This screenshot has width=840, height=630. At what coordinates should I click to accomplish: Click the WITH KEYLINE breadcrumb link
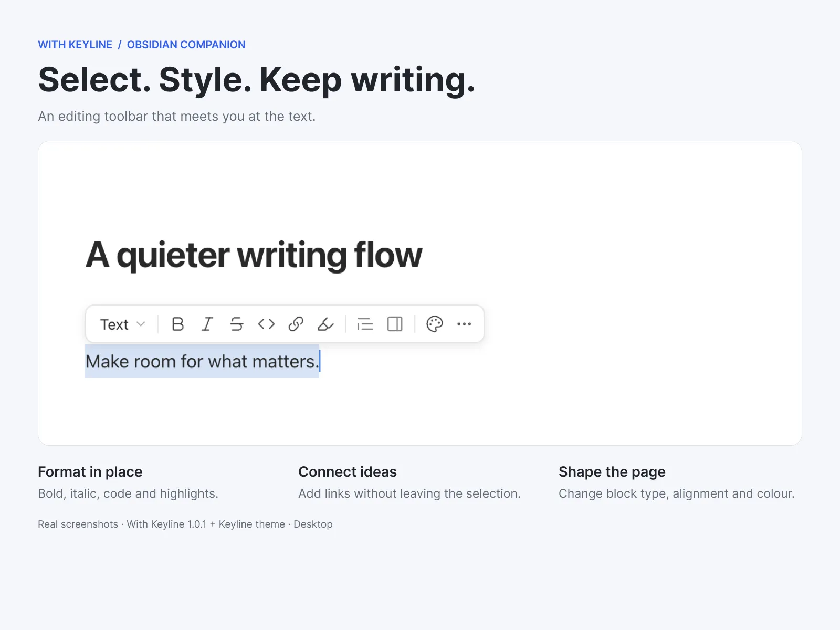point(75,45)
